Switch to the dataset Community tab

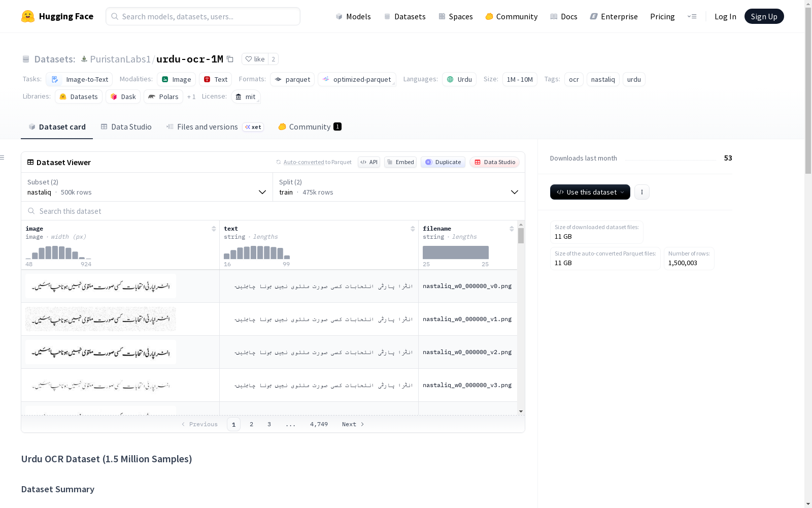click(x=310, y=127)
